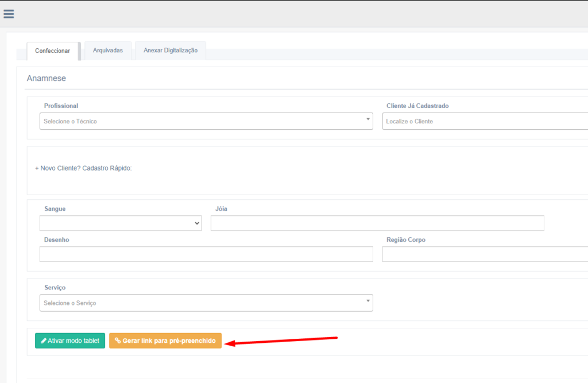
Task: Click 'Gerar link para pré-preenchido' button
Action: 165,341
